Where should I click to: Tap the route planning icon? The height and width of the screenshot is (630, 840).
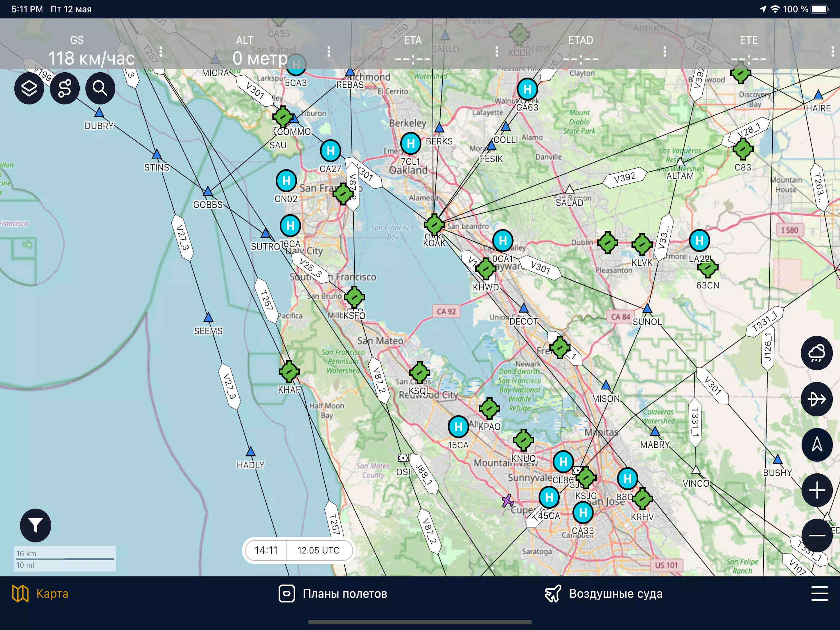point(65,89)
